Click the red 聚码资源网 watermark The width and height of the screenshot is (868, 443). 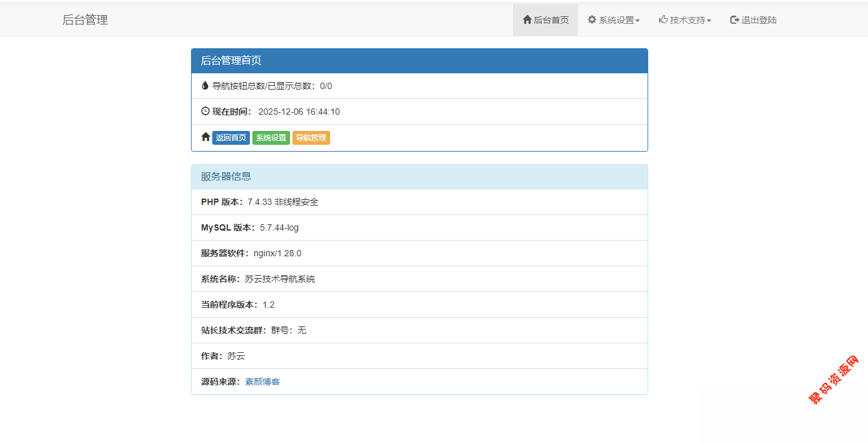tap(834, 380)
